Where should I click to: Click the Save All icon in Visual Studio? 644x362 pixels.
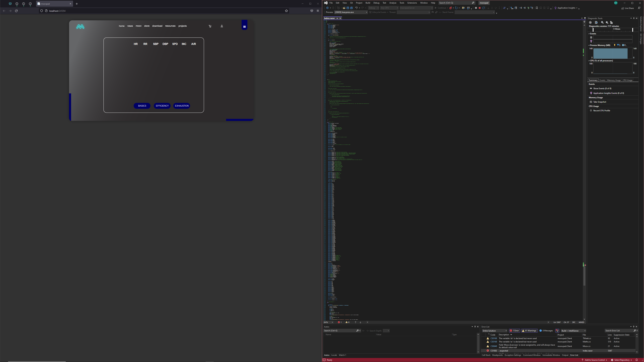tap(351, 8)
